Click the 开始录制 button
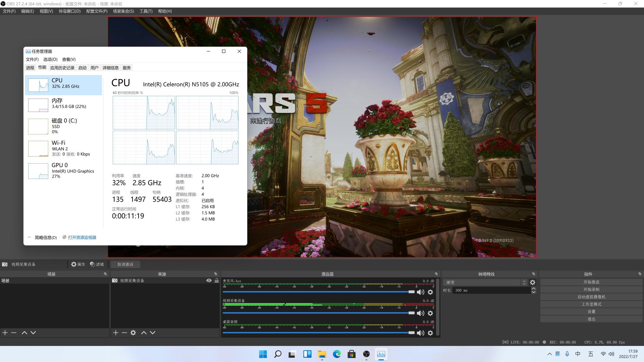The width and height of the screenshot is (644, 362). coord(591,289)
